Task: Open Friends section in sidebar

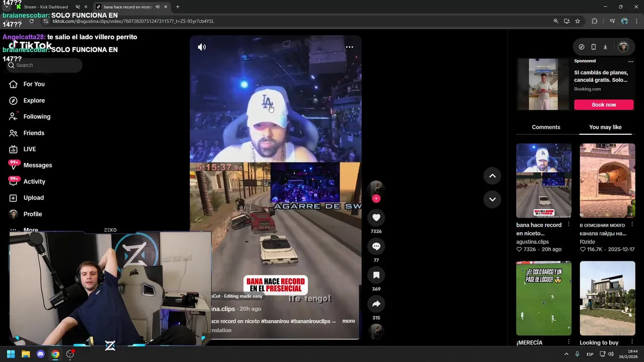Action: [x=27, y=133]
